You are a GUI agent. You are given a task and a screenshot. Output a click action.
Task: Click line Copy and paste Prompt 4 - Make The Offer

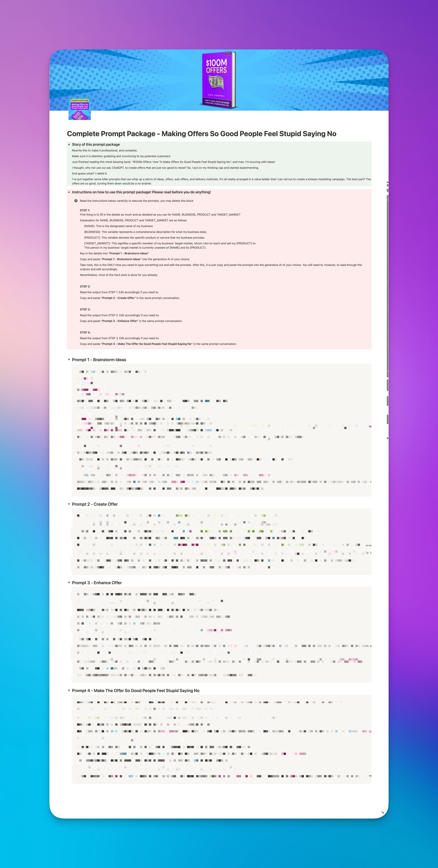point(158,344)
